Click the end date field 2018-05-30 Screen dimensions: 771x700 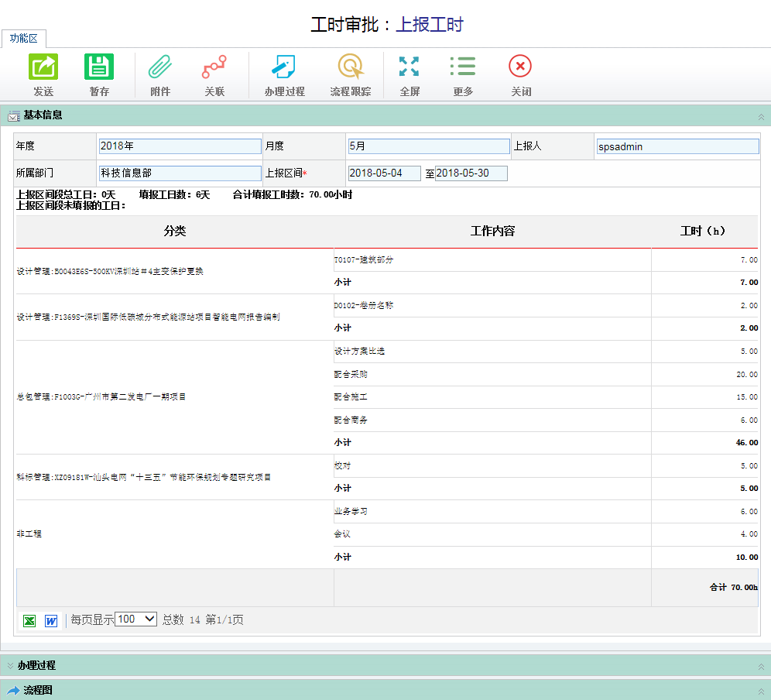(x=471, y=173)
